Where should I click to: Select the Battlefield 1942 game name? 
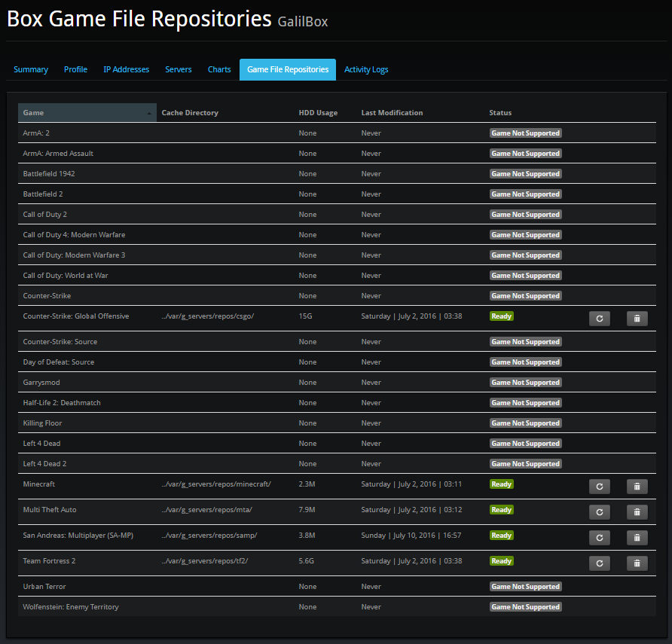click(49, 174)
